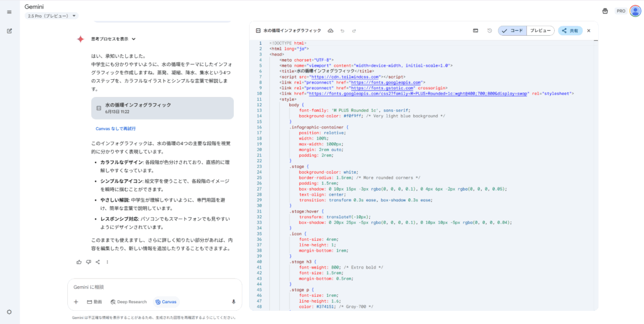This screenshot has height=324, width=644.
Task: Open settings gear in left sidebar
Action: coord(9,312)
